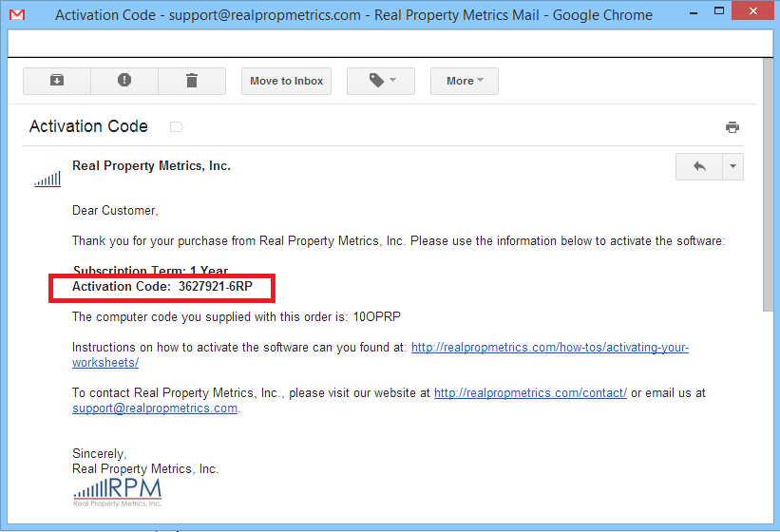
Task: Open the Labels tag dropdown
Action: point(381,81)
